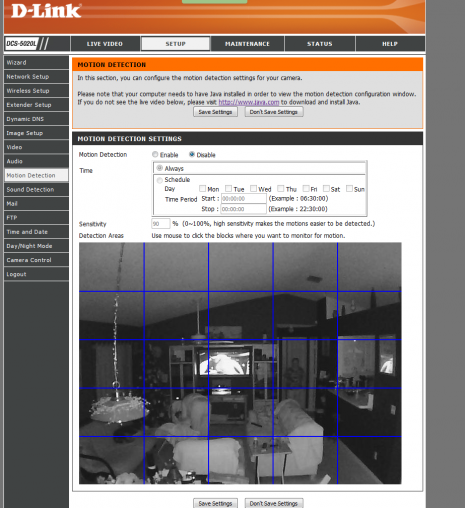Viewport: 465px width, 508px height.
Task: Click the top Save Settings button
Action: pos(215,112)
